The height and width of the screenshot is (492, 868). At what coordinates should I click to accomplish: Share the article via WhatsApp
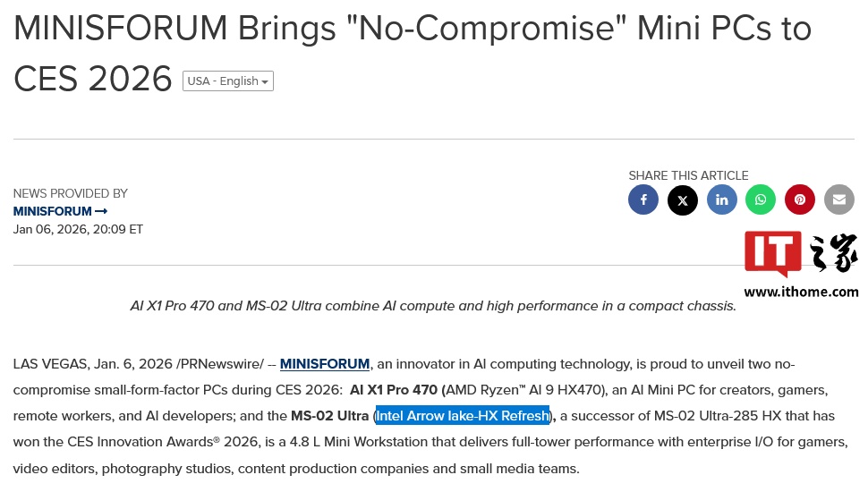(x=761, y=199)
